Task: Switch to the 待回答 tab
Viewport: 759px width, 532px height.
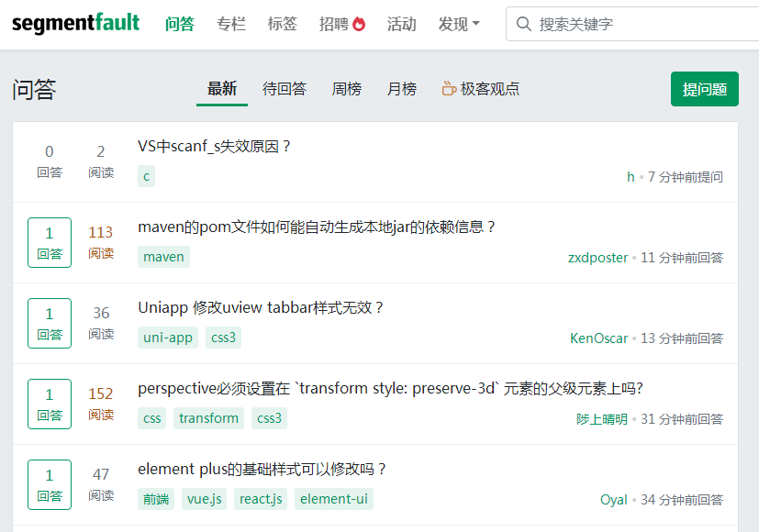Action: point(285,89)
